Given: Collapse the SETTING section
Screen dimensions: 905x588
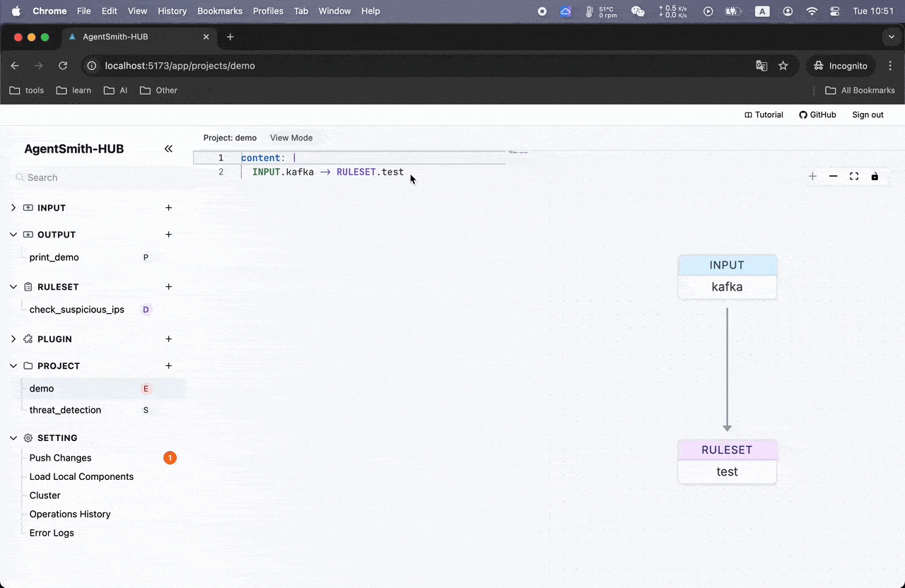Looking at the screenshot, I should (x=13, y=438).
